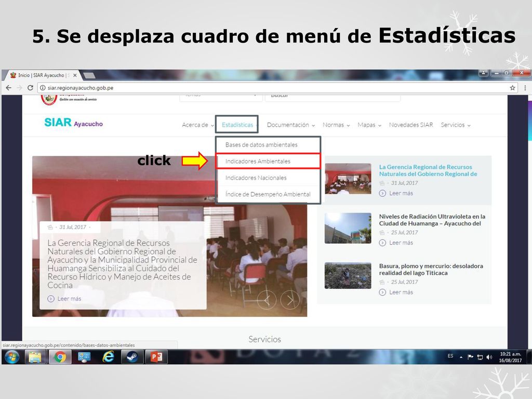Open the ultraviolet radiation news thumbnail
The width and height of the screenshot is (532, 399).
(x=348, y=228)
